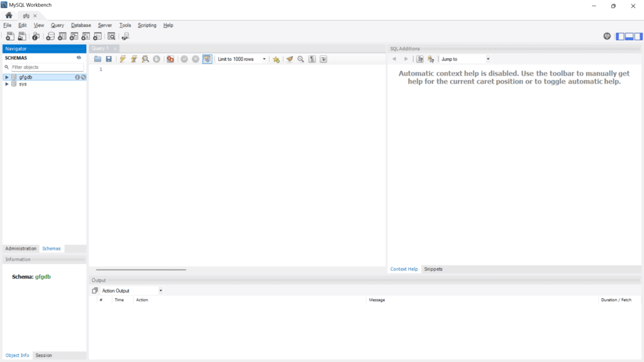Toggle the right sidebar panel visibility
Viewport: 644px width, 362px height.
tap(638, 36)
